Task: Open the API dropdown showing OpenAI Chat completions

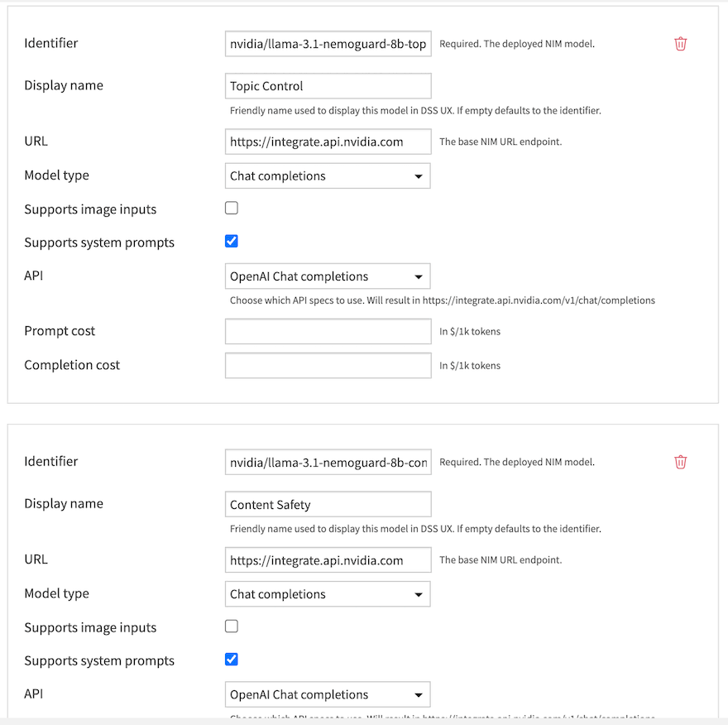Action: click(x=328, y=276)
